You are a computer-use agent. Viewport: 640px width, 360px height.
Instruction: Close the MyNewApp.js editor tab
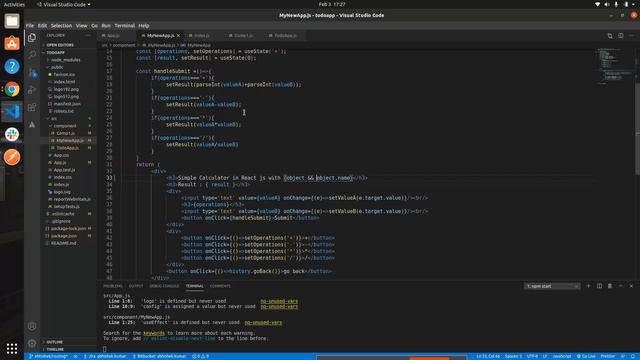[178, 36]
